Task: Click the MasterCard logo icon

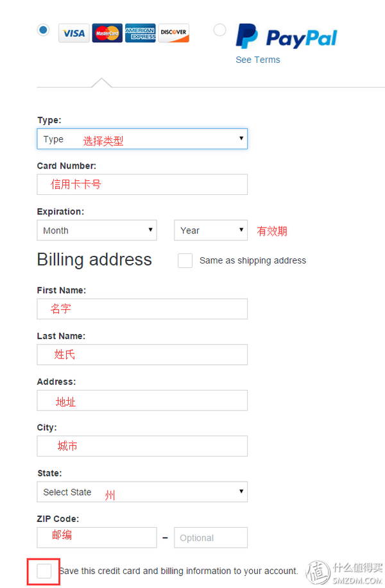Action: 107,33
